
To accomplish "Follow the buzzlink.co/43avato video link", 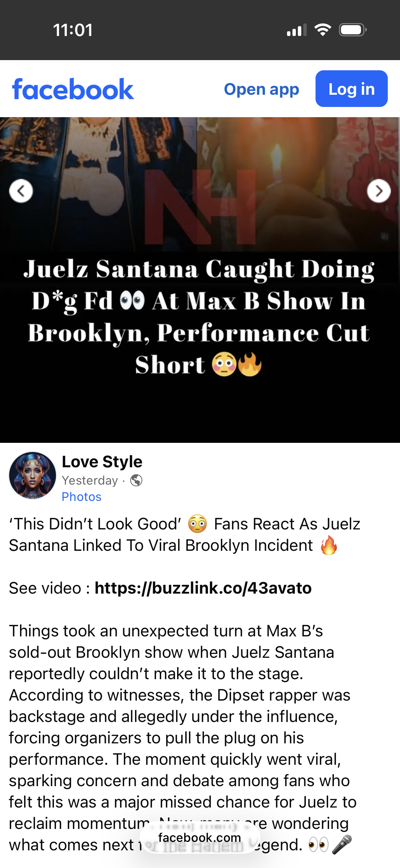I will pyautogui.click(x=203, y=588).
